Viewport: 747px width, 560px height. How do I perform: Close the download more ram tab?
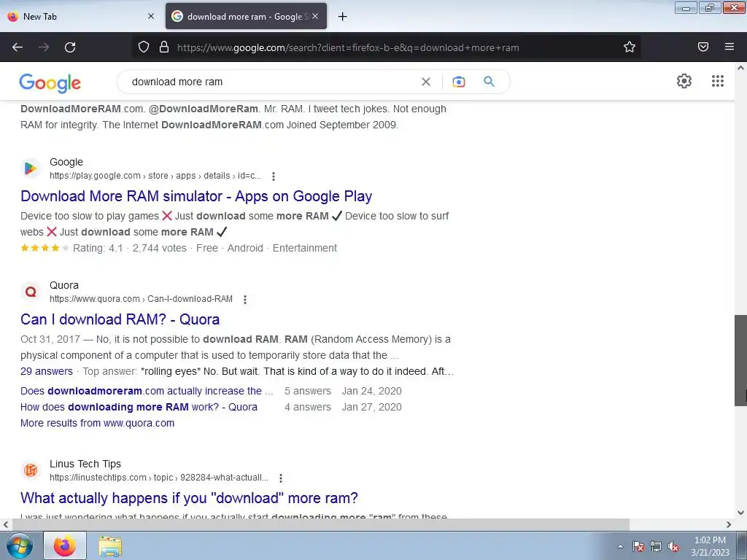click(315, 16)
